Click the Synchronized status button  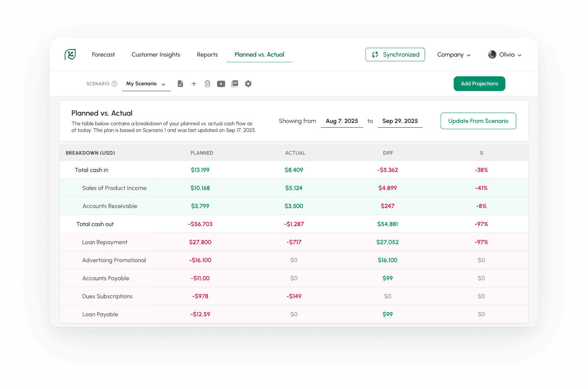tap(395, 54)
